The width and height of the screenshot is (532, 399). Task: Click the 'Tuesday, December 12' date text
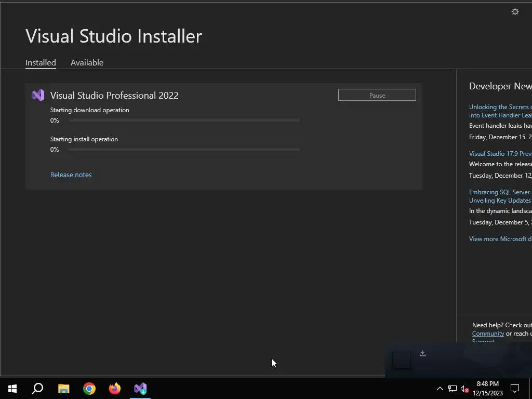pyautogui.click(x=500, y=176)
